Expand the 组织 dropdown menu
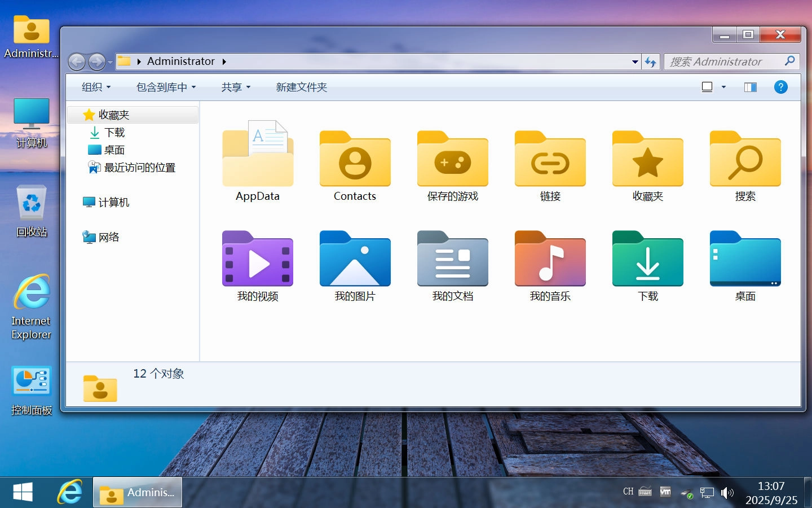This screenshot has height=508, width=812. 96,87
